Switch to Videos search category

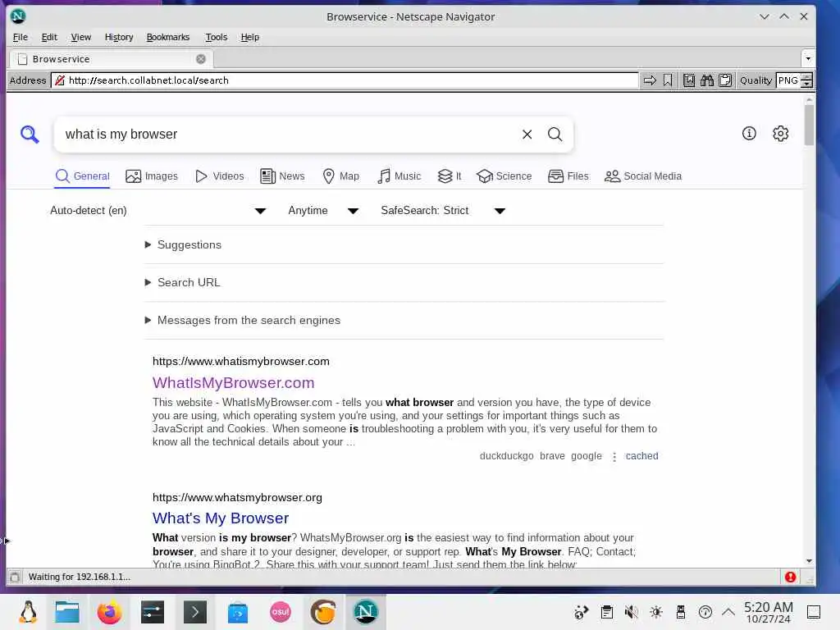[x=220, y=176]
